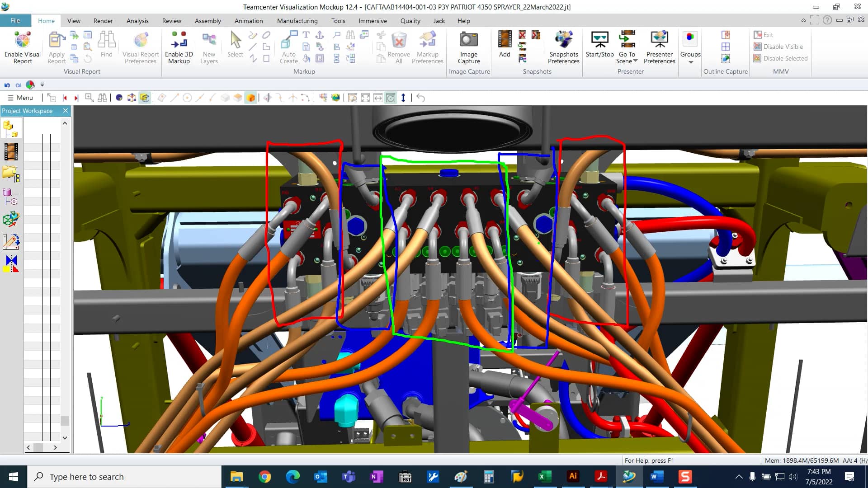Enable 3D Markup mode
Viewport: 868px width, 488px height.
click(179, 47)
